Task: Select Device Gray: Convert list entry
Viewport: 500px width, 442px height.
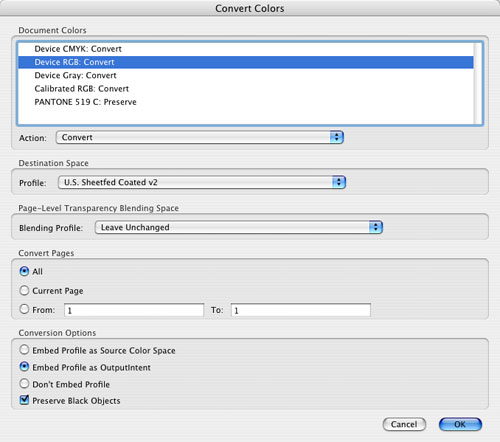Action: coord(246,76)
